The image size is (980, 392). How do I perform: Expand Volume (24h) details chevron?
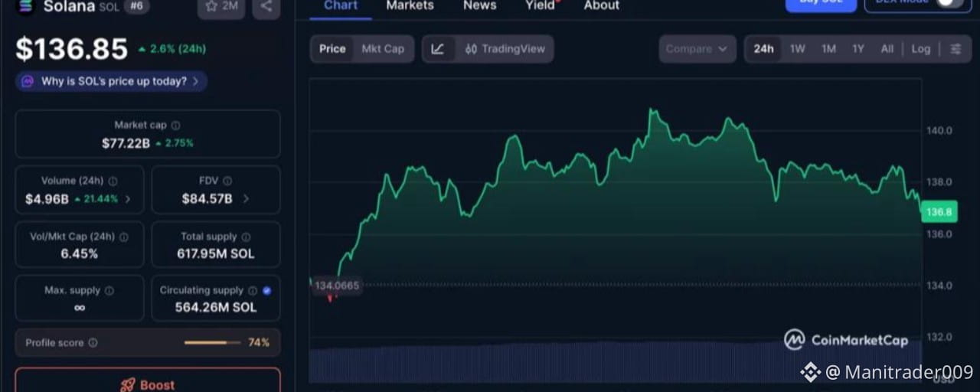pos(128,199)
